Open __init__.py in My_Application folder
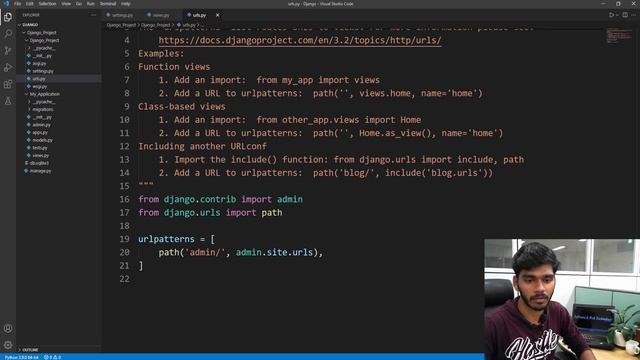Viewport: 640px width, 360px height. pyautogui.click(x=42, y=117)
